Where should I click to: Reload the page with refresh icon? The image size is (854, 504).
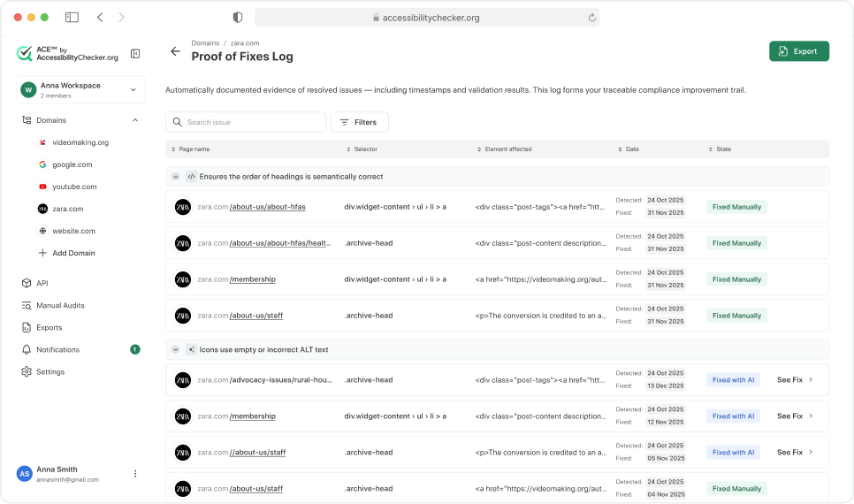[592, 18]
